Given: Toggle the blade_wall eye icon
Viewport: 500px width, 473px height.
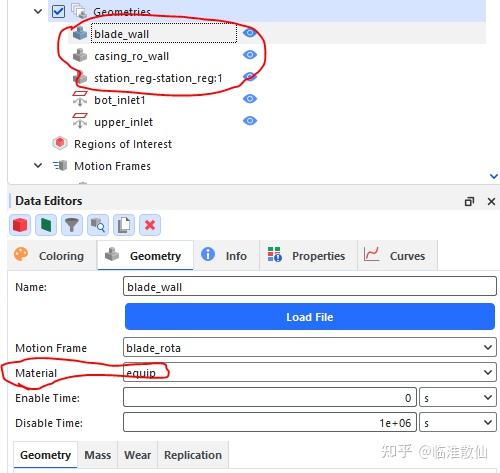Looking at the screenshot, I should [250, 33].
